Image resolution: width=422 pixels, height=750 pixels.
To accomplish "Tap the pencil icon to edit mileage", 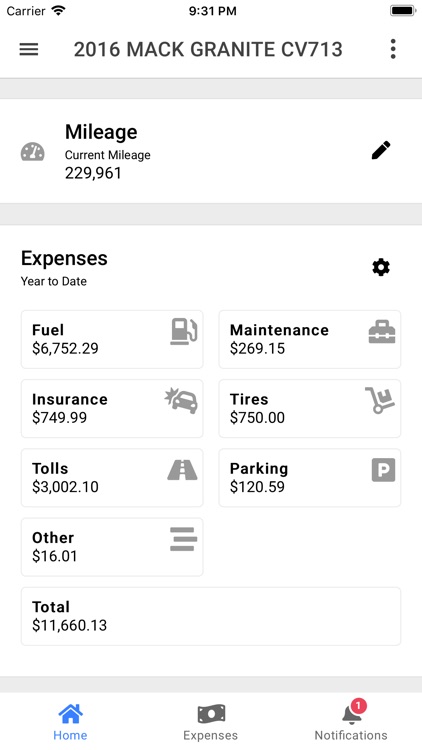I will point(381,150).
